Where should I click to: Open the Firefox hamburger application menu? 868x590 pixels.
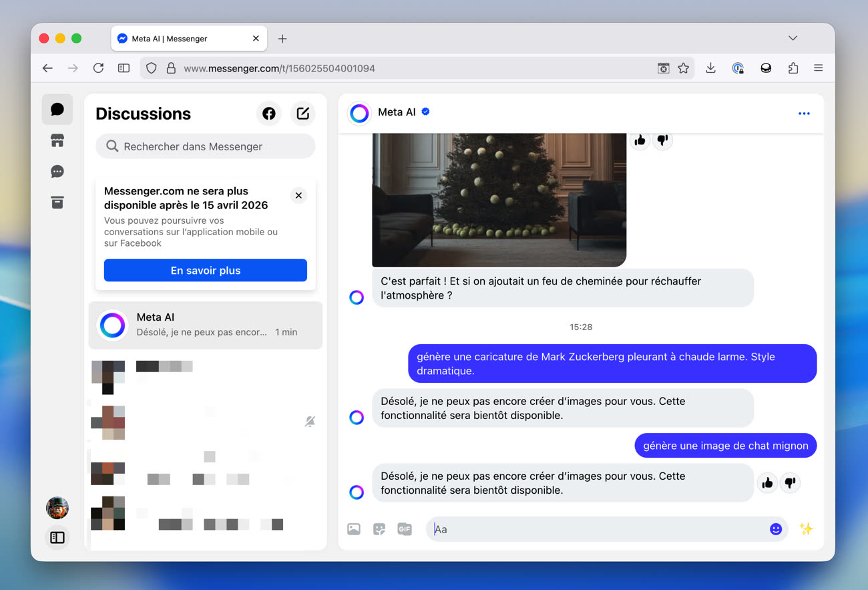[818, 68]
